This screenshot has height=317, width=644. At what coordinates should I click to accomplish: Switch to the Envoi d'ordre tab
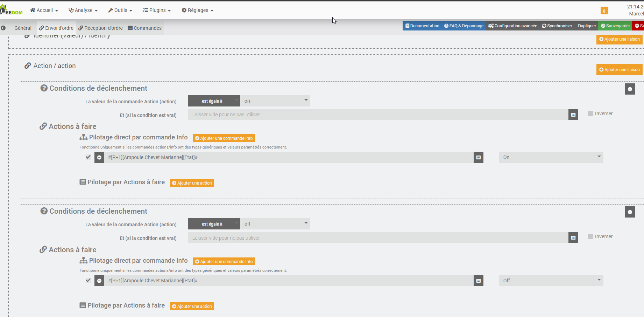coord(56,28)
